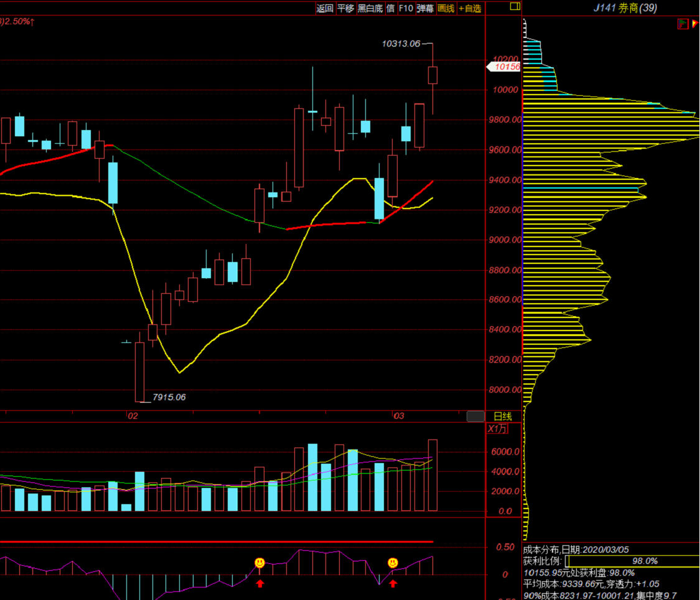The width and height of the screenshot is (700, 600).
Task: Click the 返回 (Back) button
Action: [325, 9]
